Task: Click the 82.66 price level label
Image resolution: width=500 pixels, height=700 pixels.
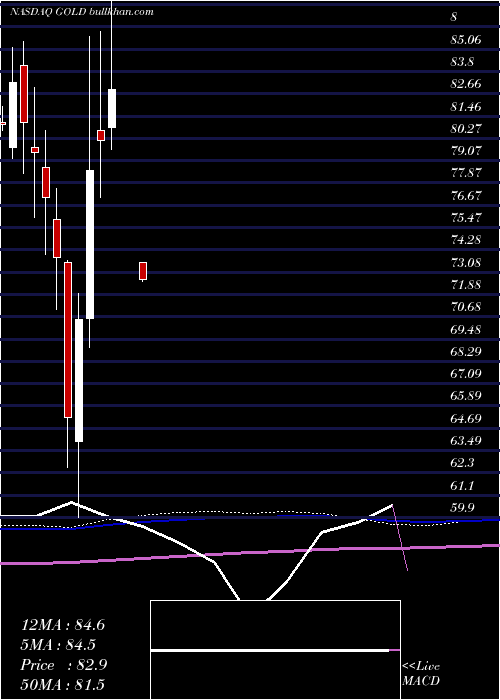Action: (x=466, y=84)
